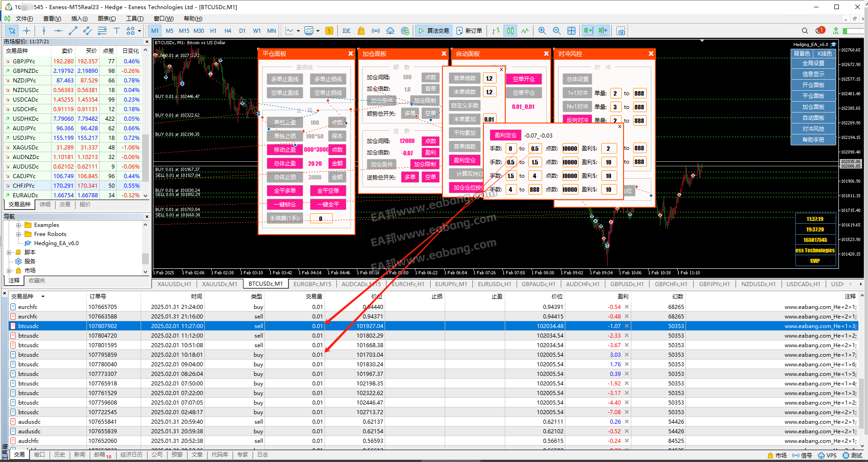Open the IDE MetaEditor icon
This screenshot has height=462, width=868.
(346, 31)
